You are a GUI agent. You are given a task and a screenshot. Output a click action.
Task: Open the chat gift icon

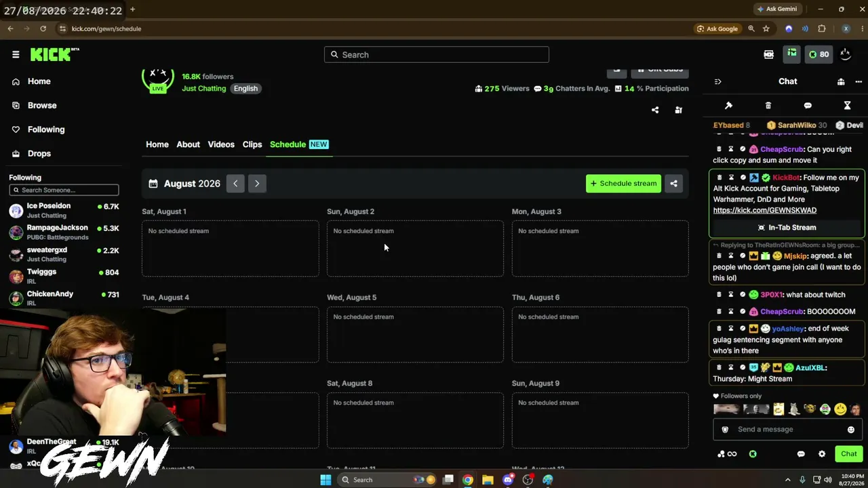coord(841,81)
